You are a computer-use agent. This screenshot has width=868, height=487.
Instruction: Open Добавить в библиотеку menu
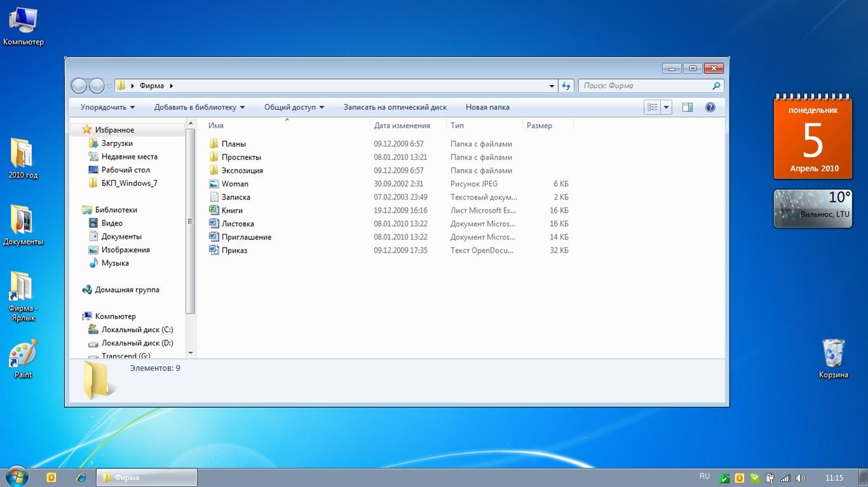pos(199,107)
